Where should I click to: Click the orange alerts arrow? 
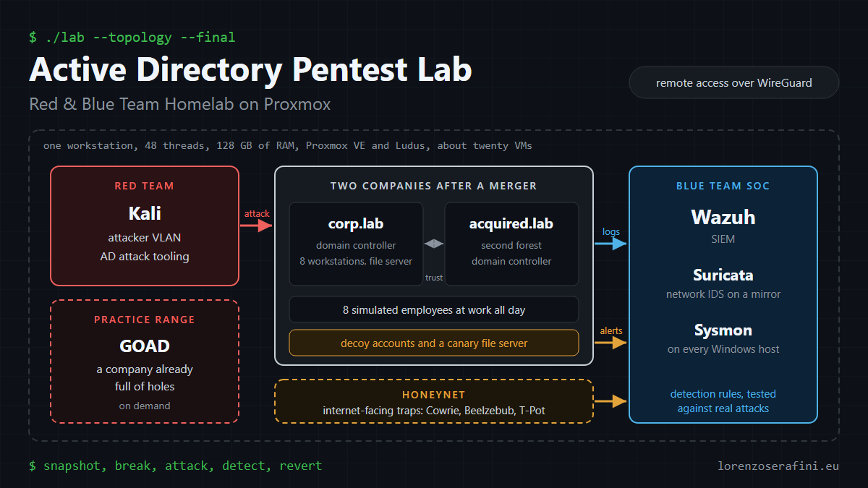tap(610, 343)
